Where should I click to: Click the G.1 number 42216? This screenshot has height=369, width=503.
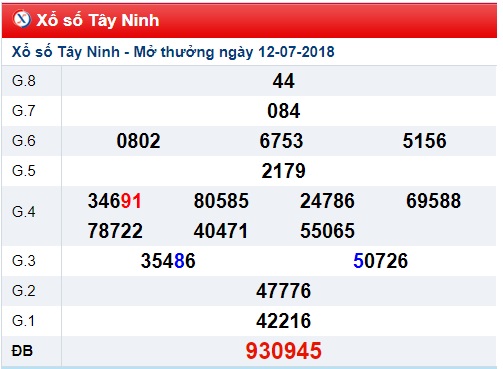283,321
